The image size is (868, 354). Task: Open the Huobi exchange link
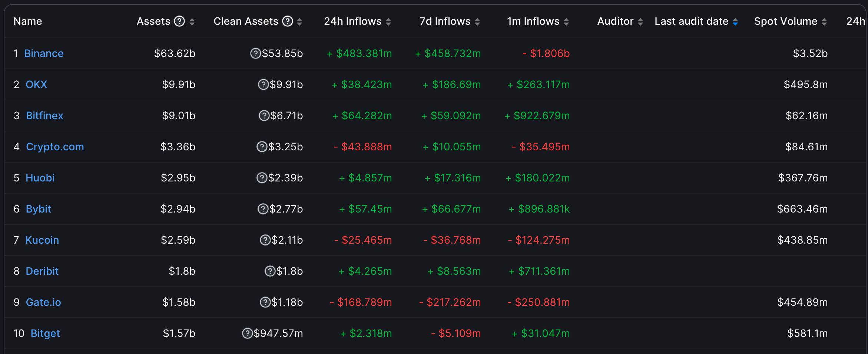[40, 178]
